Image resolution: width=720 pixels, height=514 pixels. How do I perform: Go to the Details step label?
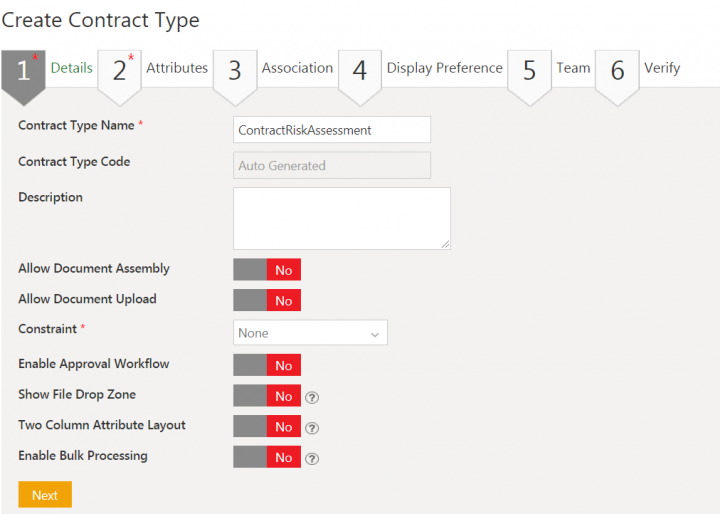(72, 68)
